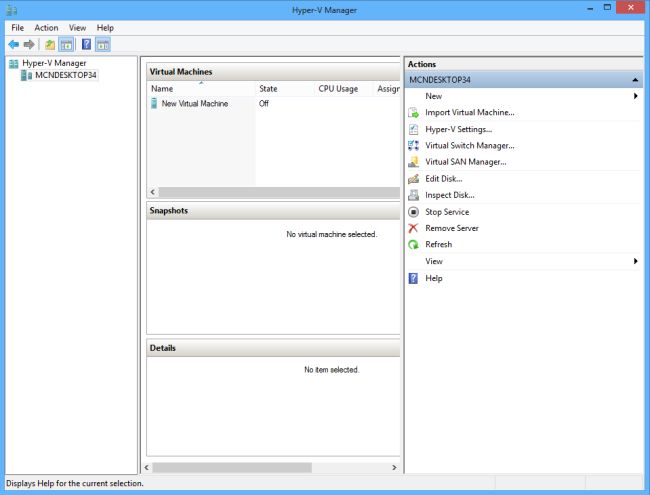The image size is (650, 495).
Task: Click the Details section header
Action: (x=273, y=348)
